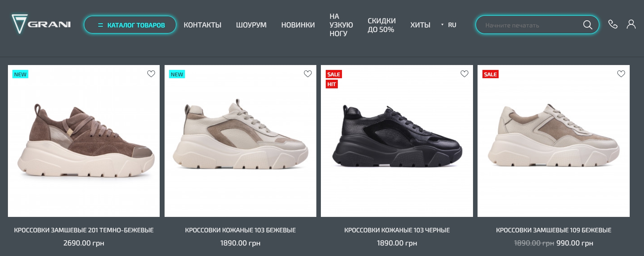Open Скидки до 50% page
The height and width of the screenshot is (256, 644).
point(382,25)
